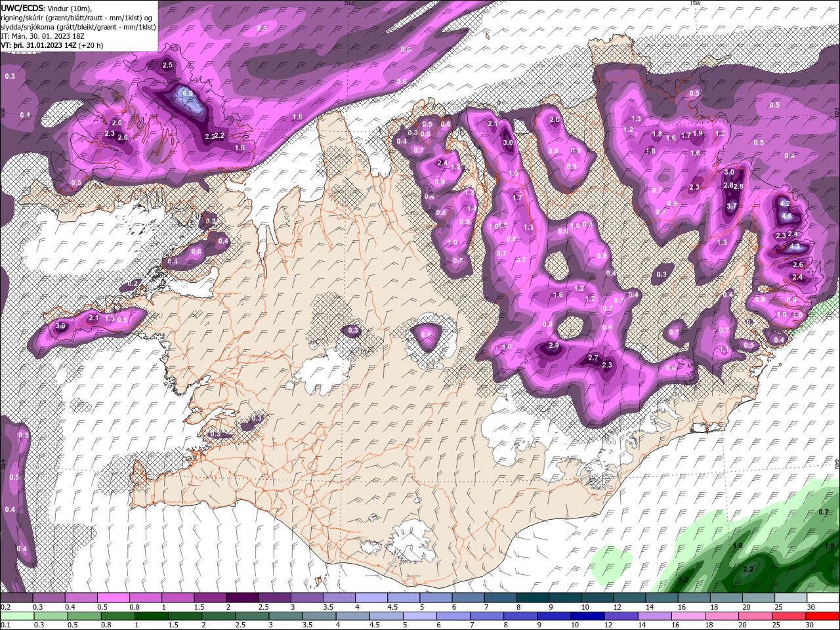Click the 'slydda/snjókoma' description line

tap(77, 27)
